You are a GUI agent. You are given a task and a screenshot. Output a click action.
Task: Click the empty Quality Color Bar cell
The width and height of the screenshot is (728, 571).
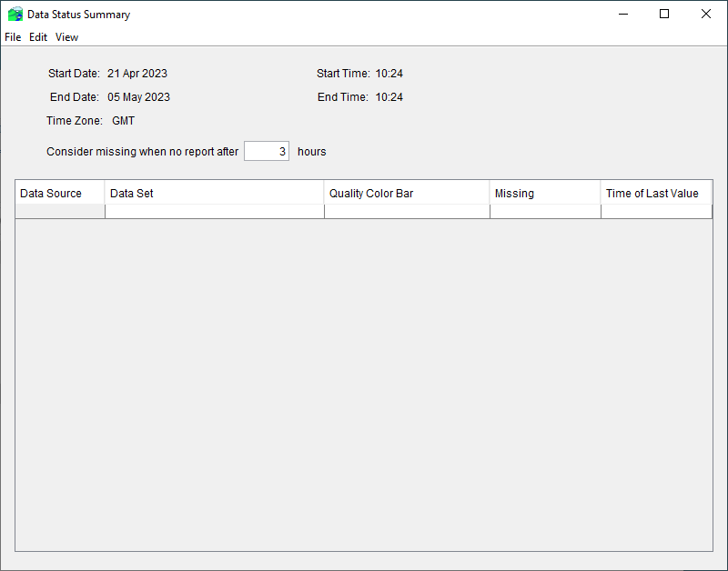tap(407, 212)
